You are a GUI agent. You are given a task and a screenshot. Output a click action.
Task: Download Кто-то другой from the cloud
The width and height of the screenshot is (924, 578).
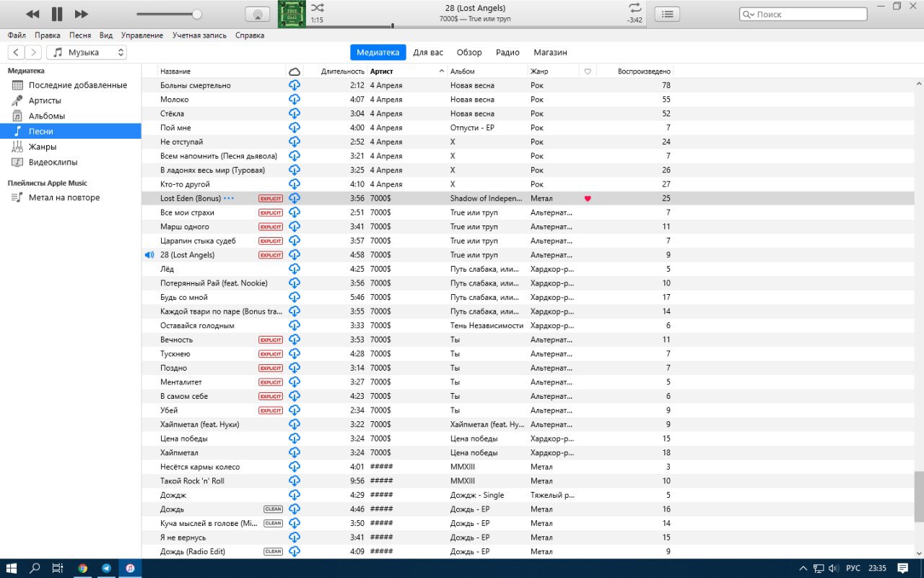[295, 184]
